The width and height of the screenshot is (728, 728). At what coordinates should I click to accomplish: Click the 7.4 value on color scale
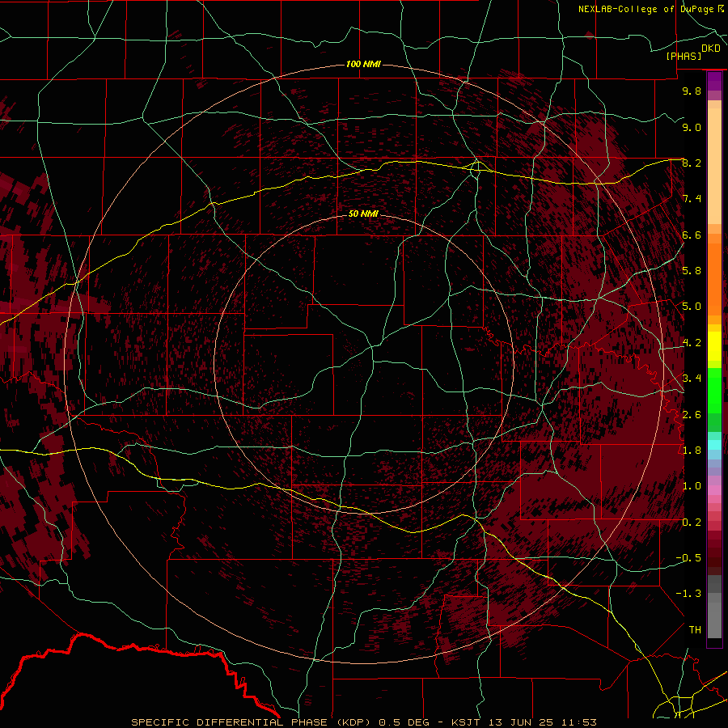[692, 199]
